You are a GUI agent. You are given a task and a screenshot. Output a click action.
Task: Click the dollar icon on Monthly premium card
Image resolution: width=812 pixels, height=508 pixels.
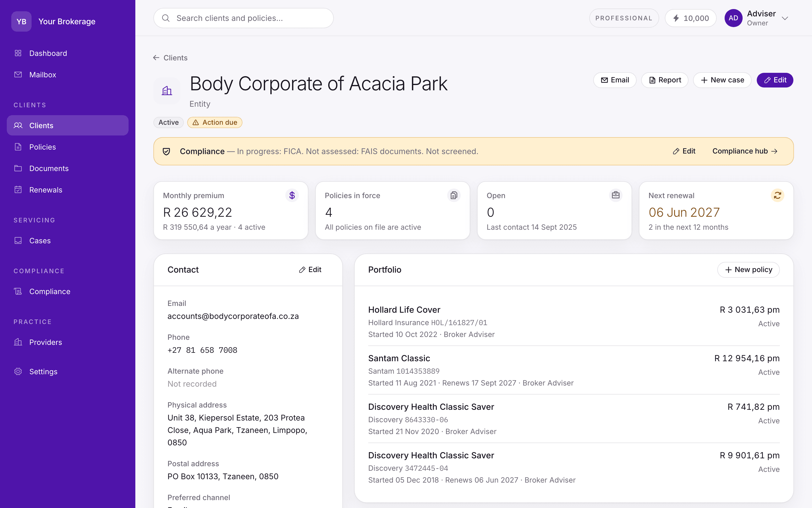292,195
